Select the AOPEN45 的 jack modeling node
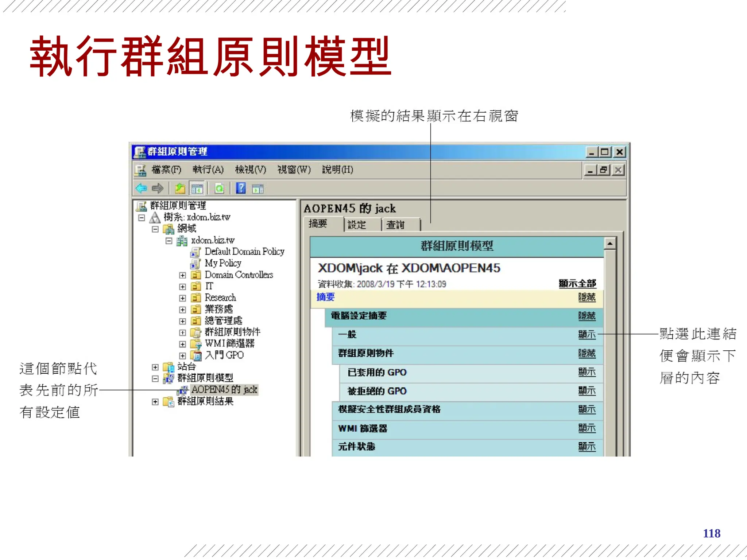The width and height of the screenshot is (747, 560). tap(224, 390)
